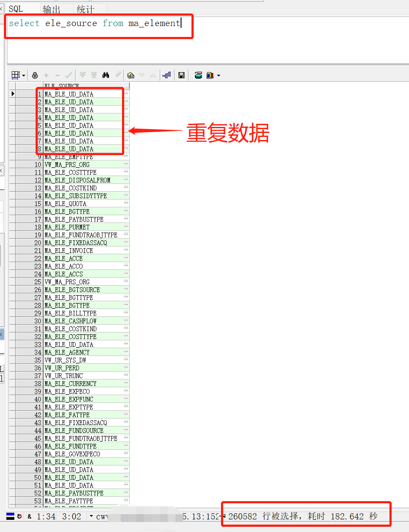The height and width of the screenshot is (532, 409).
Task: Open the status bar connection dropdown arrow
Action: pos(91,517)
